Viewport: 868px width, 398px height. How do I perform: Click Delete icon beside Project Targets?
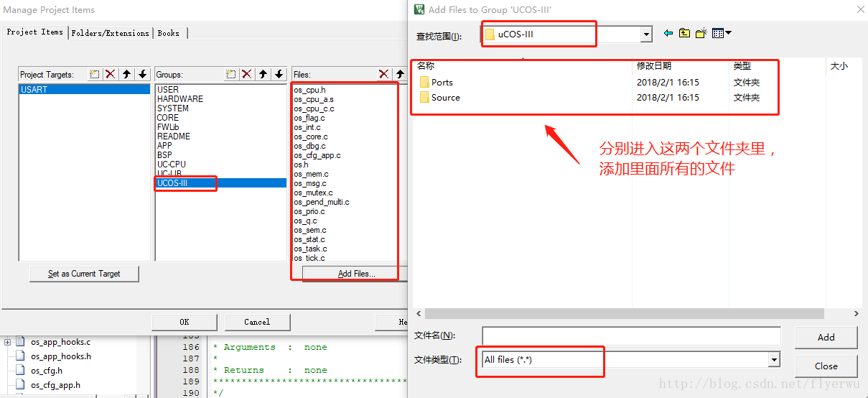[x=110, y=74]
